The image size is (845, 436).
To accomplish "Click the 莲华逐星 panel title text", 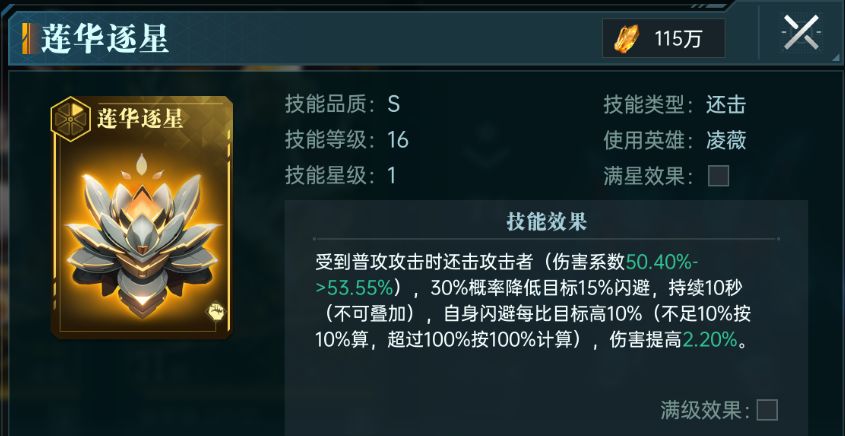I will point(105,39).
